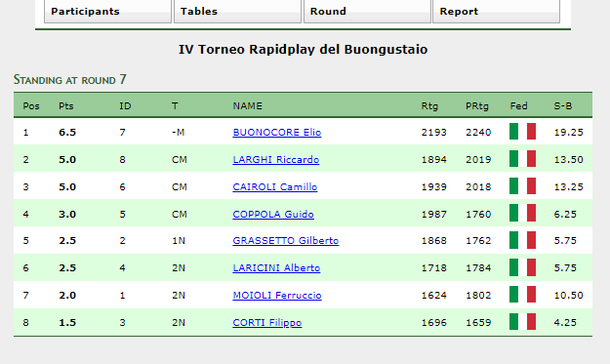
Task: View CAIROLI Camillo's player details
Action: tap(275, 186)
